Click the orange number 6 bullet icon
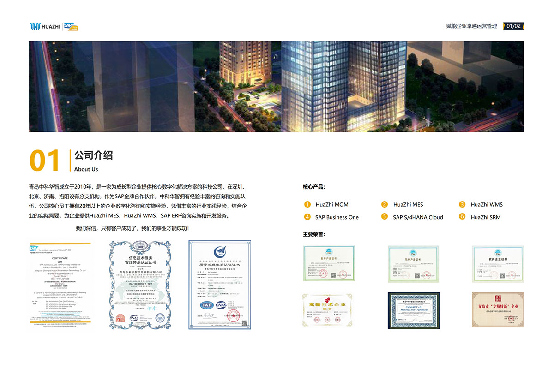554x392 pixels. tap(462, 217)
